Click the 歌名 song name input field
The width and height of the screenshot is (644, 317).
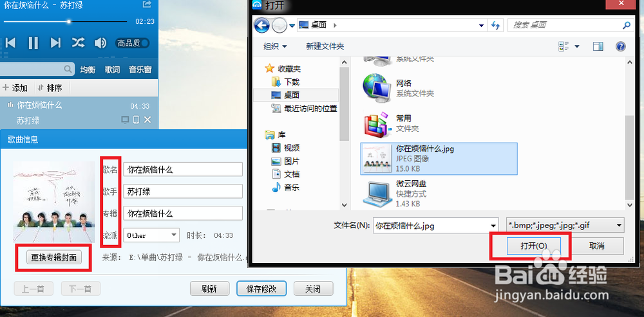[183, 169]
